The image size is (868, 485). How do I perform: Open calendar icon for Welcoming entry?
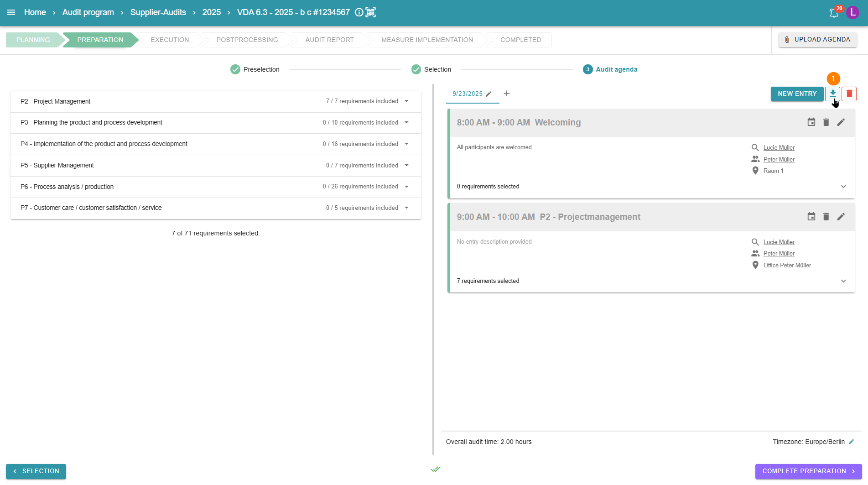pyautogui.click(x=811, y=122)
